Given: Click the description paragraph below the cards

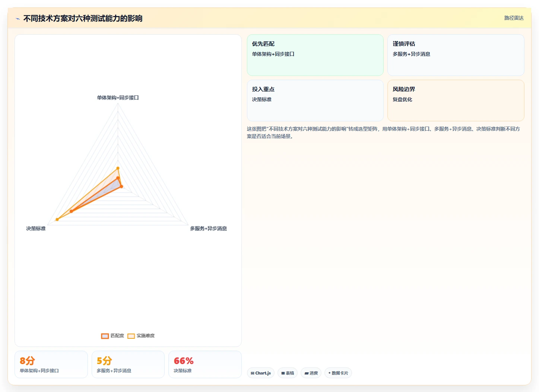Looking at the screenshot, I should 383,133.
